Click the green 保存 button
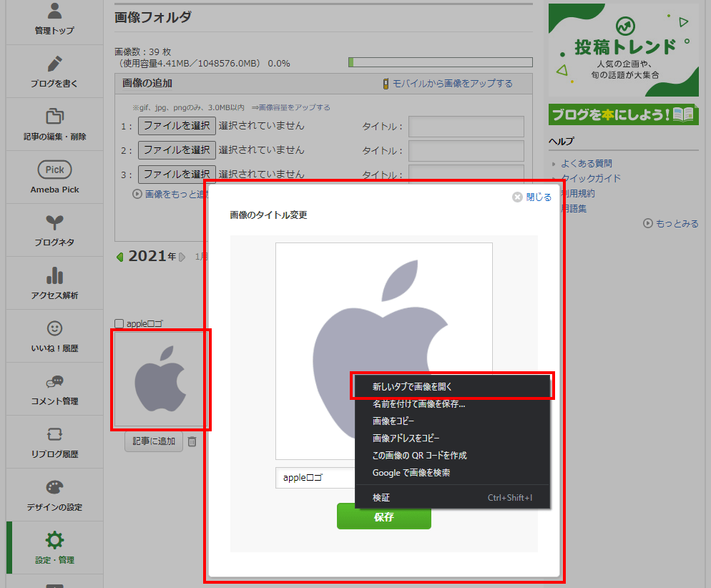This screenshot has width=711, height=588. (383, 518)
